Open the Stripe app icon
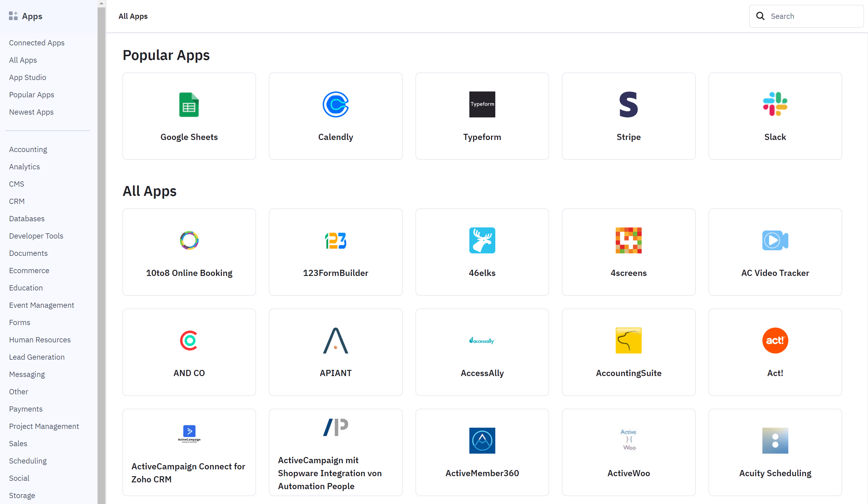 (628, 104)
